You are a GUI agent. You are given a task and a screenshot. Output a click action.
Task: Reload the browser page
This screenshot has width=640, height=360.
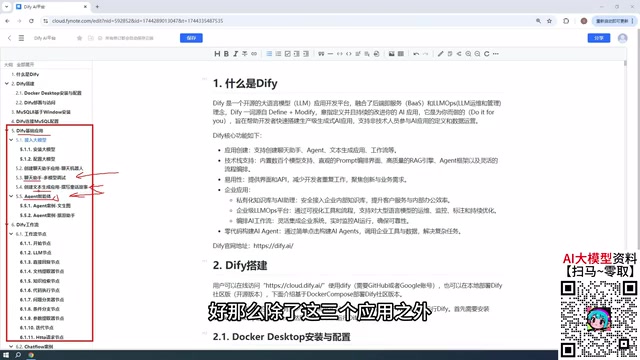(31, 21)
